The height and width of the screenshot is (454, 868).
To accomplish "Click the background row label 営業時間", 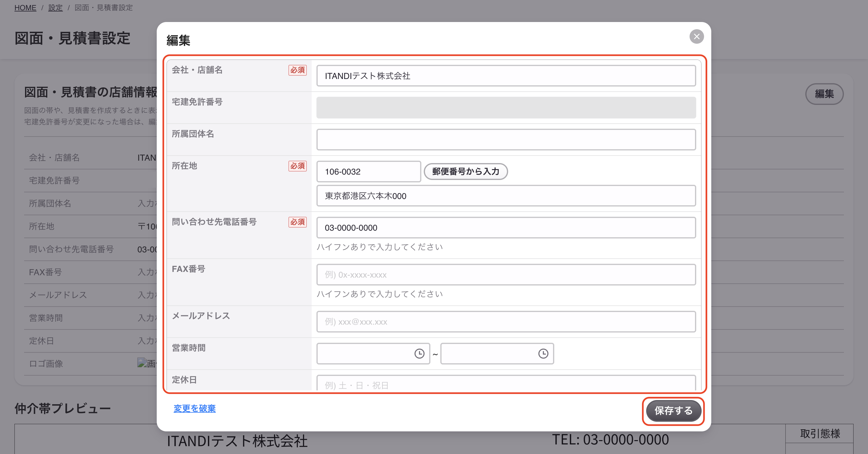I will point(46,318).
